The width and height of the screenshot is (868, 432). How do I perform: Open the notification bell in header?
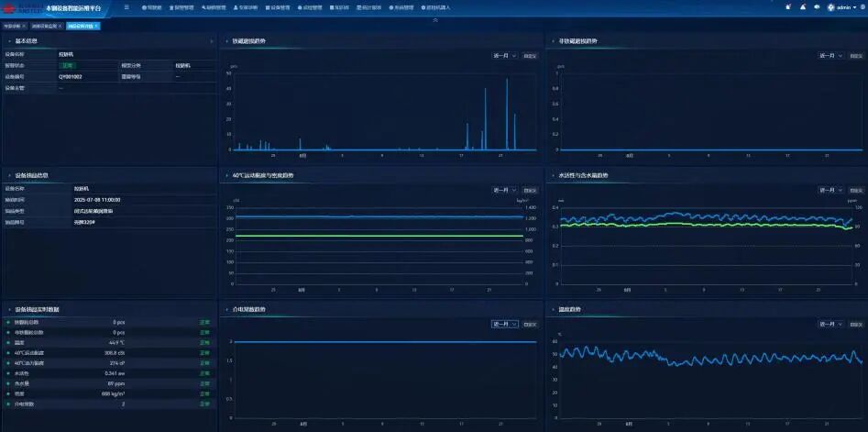[x=790, y=7]
